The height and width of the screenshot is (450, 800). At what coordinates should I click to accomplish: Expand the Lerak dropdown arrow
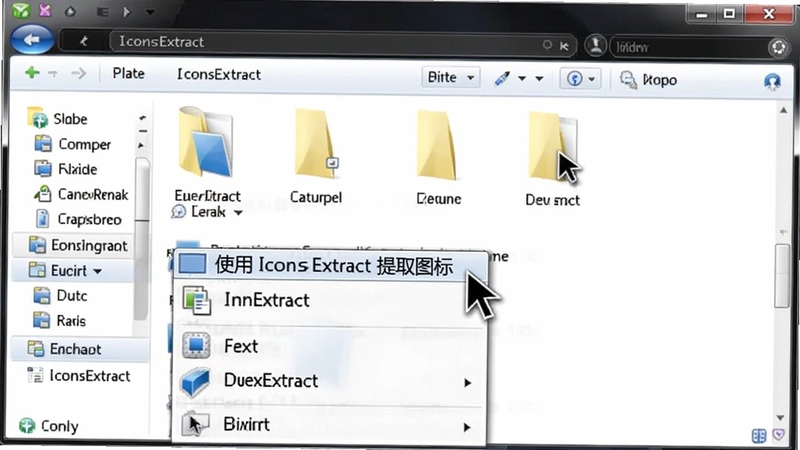pyautogui.click(x=238, y=213)
